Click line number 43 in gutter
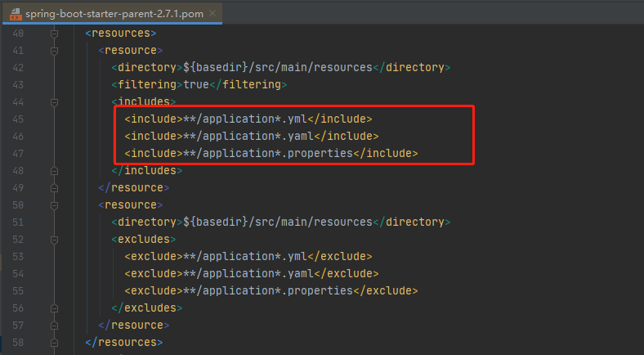This screenshot has width=644, height=355. point(18,84)
